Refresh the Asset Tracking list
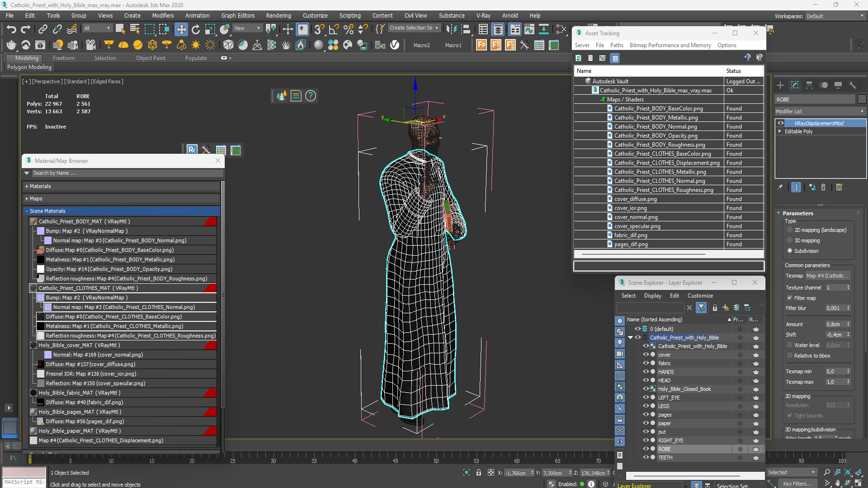This screenshot has width=868, height=488. point(578,58)
